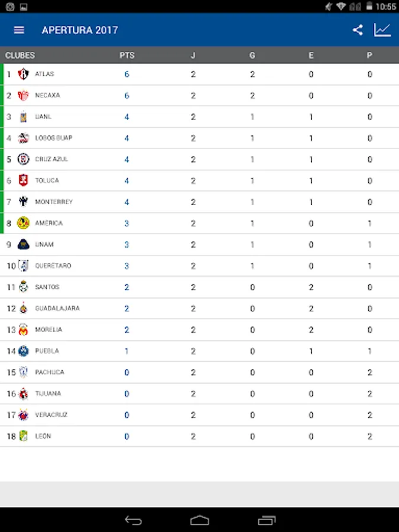Select the Morelia club crest

24,330
